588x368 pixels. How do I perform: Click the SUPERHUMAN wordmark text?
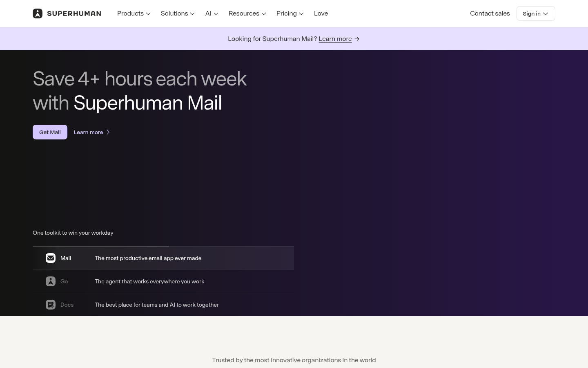(74, 13)
